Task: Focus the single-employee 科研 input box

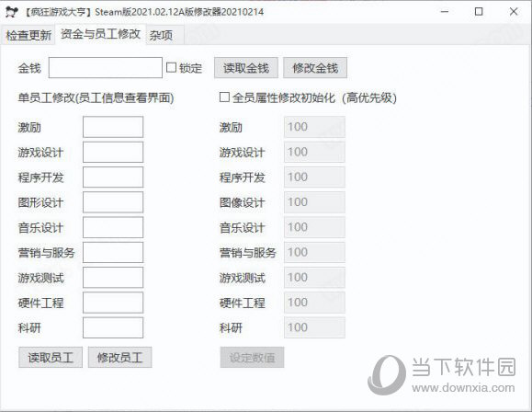Action: click(113, 327)
